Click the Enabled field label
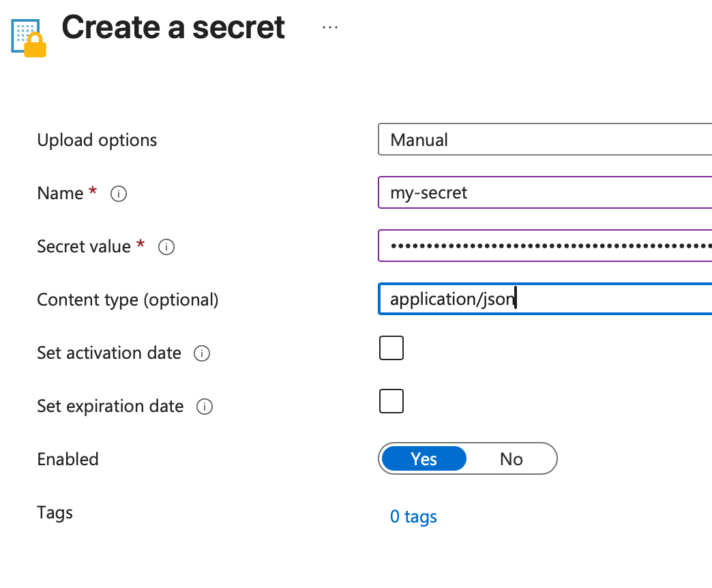712x588 pixels. 68,459
